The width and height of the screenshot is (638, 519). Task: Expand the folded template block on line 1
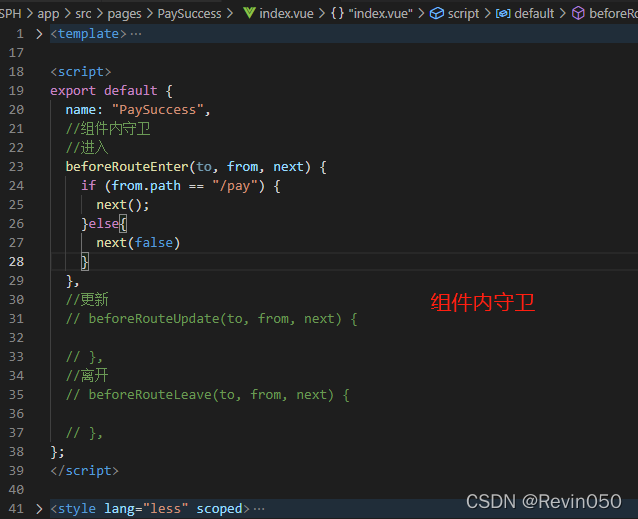pyautogui.click(x=39, y=34)
